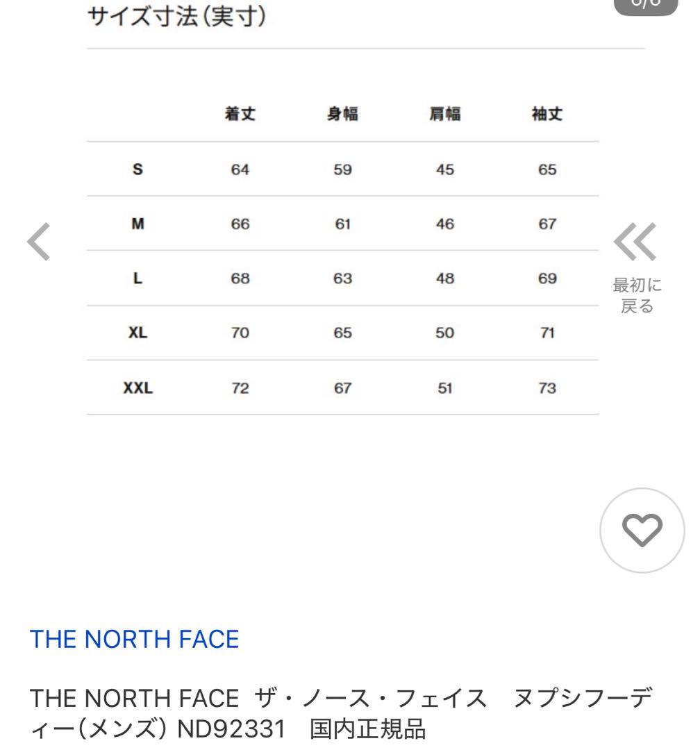The image size is (700, 750).
Task: Click the サイズ寸法（実寸） heading
Action: pyautogui.click(x=179, y=17)
